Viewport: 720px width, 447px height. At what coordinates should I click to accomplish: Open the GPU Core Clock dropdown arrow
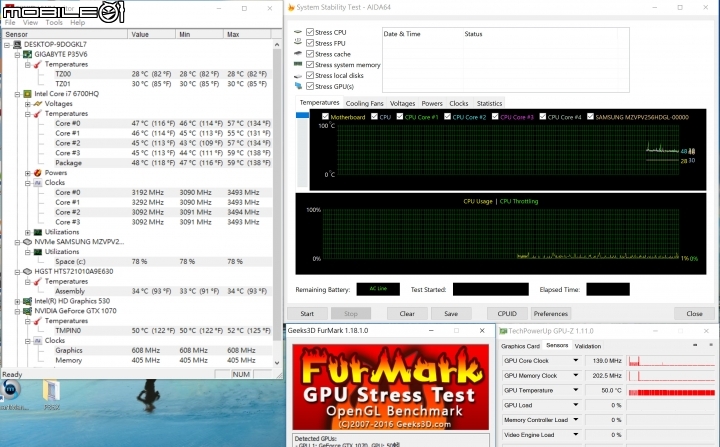coord(575,361)
